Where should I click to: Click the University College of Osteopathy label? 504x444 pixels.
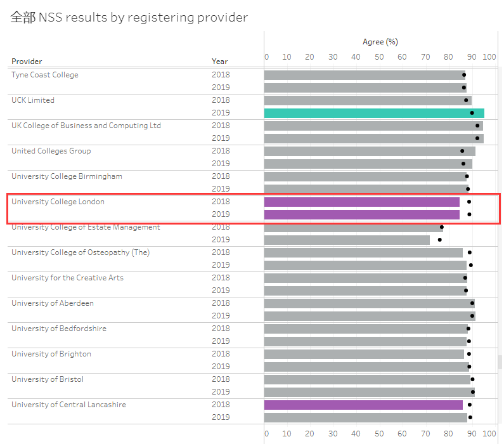(x=81, y=252)
